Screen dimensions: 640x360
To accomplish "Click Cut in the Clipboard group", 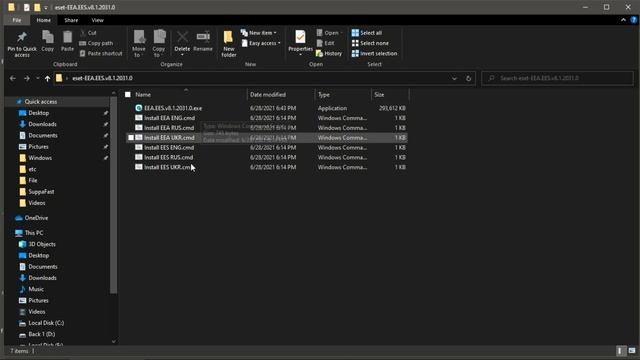I will (88, 33).
